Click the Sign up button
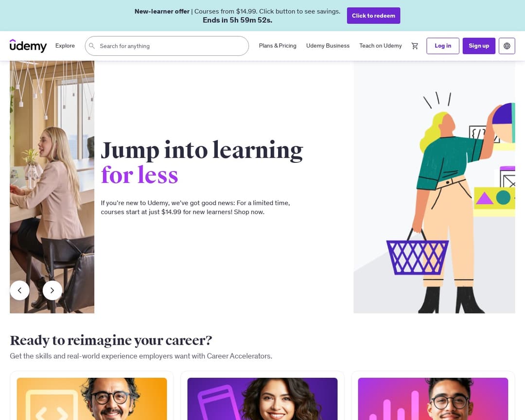This screenshot has width=525, height=420. click(x=479, y=46)
